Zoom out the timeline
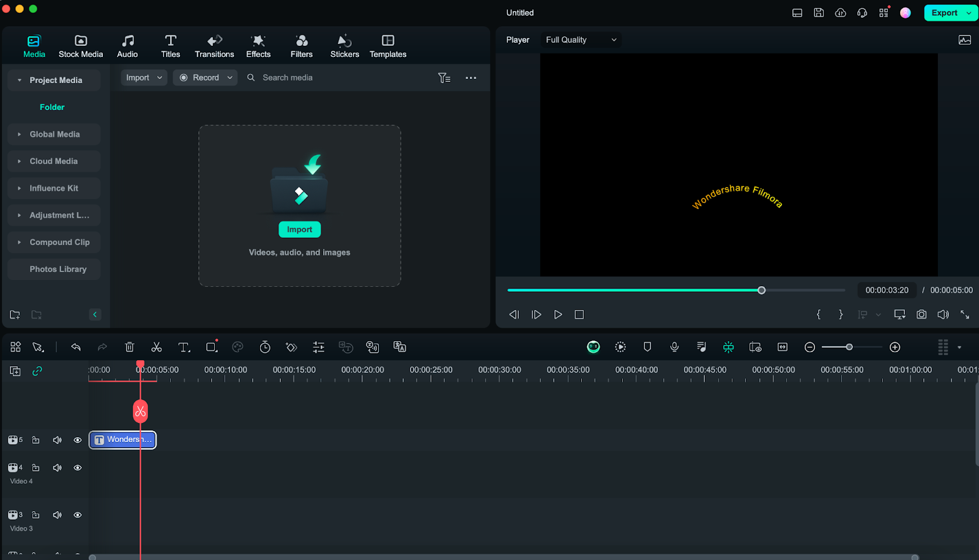The width and height of the screenshot is (979, 560). (x=810, y=347)
